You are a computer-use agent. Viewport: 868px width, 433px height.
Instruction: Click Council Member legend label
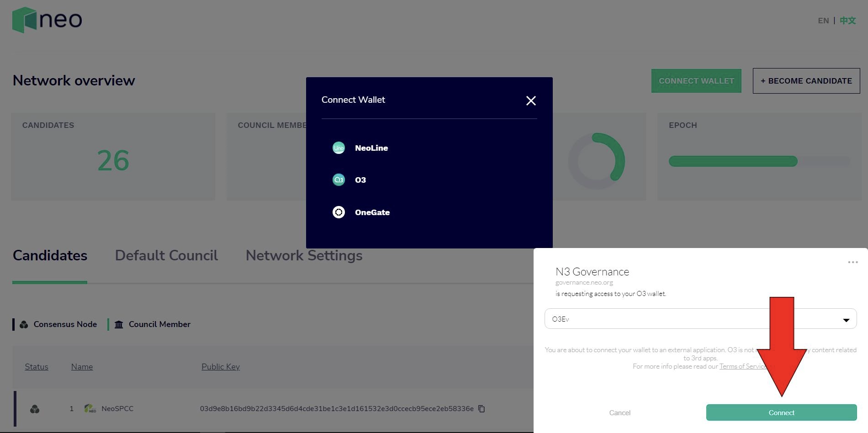(x=159, y=324)
